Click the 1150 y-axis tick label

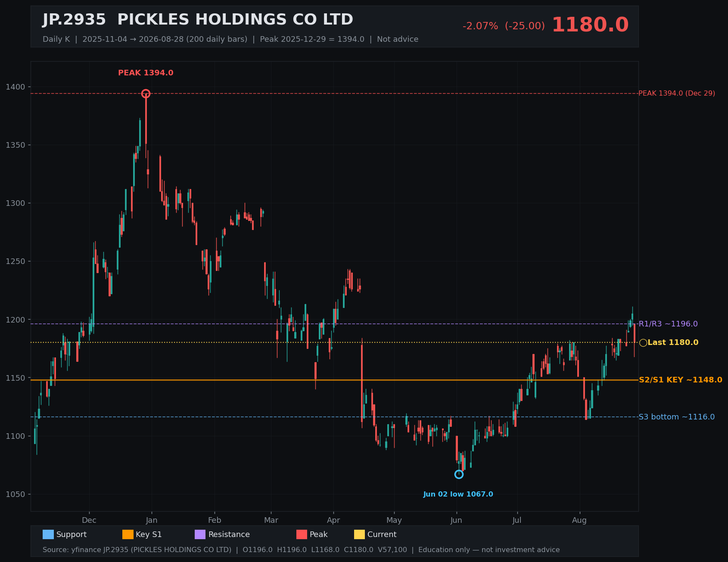(x=16, y=378)
